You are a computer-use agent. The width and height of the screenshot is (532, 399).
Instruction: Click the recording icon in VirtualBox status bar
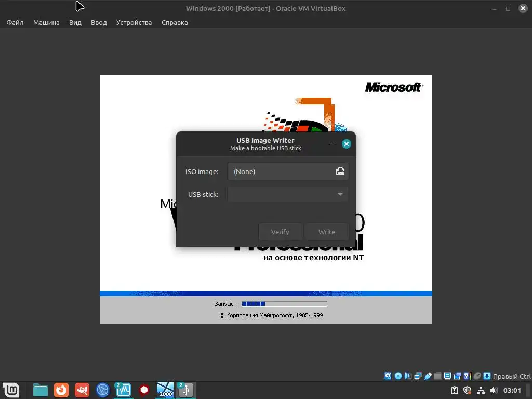pyautogui.click(x=457, y=376)
